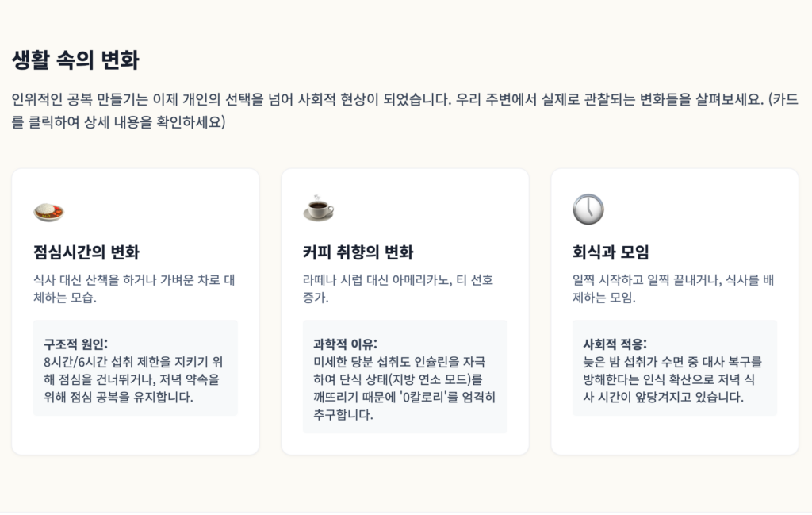
Task: Open the 커피 취향의 변화 card title
Action: pyautogui.click(x=358, y=253)
